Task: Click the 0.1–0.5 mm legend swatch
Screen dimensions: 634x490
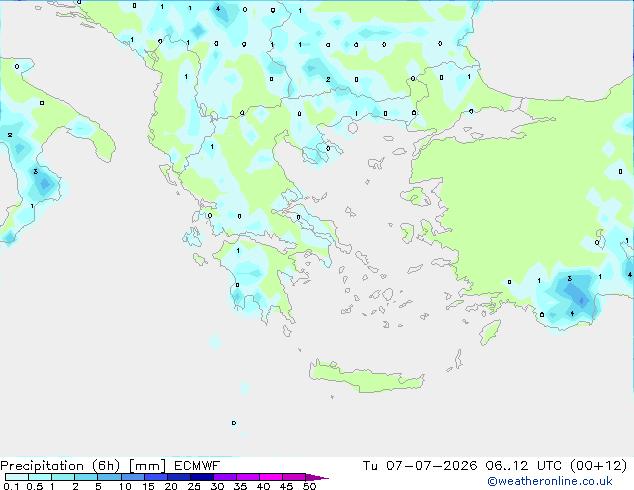Action: click(x=17, y=477)
